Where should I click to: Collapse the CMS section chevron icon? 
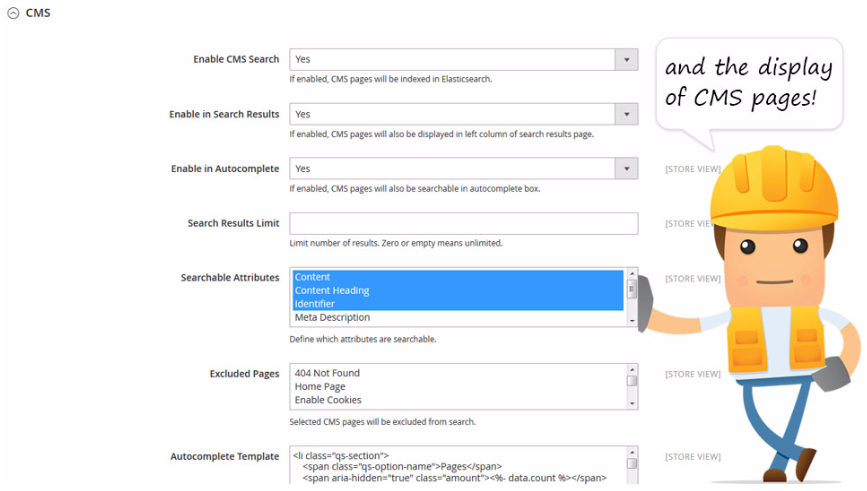point(13,13)
